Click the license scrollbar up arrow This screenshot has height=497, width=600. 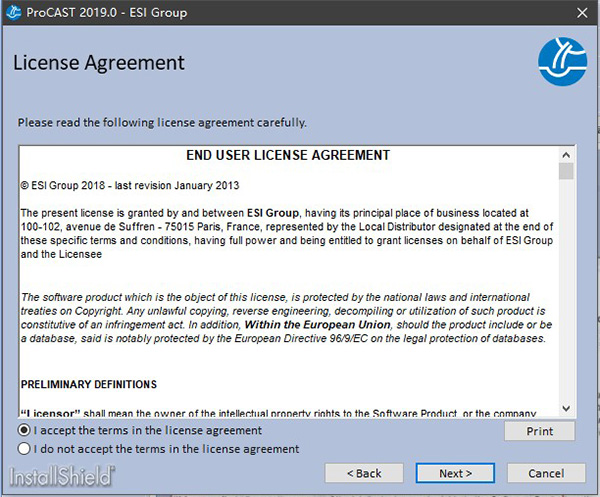pos(566,155)
